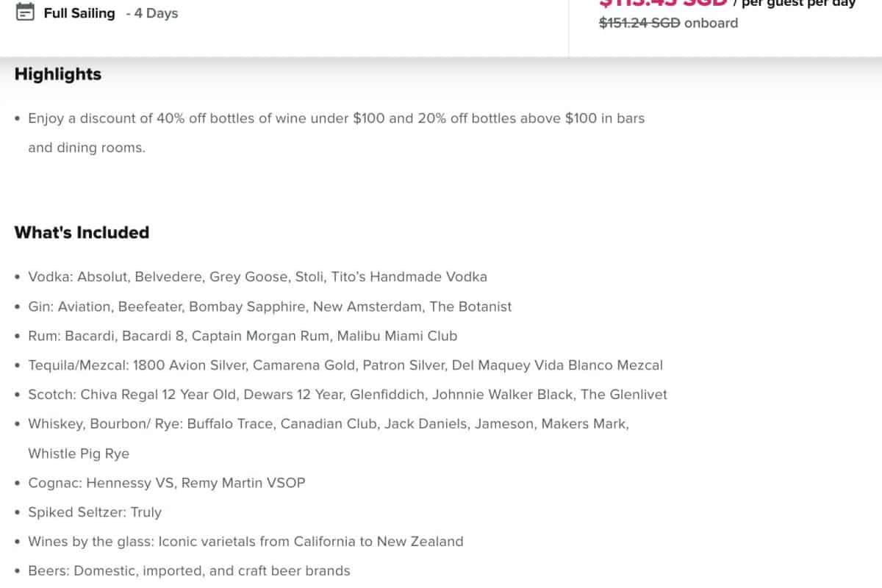The image size is (882, 588).
Task: Select the Gin brands line
Action: pyautogui.click(x=270, y=306)
